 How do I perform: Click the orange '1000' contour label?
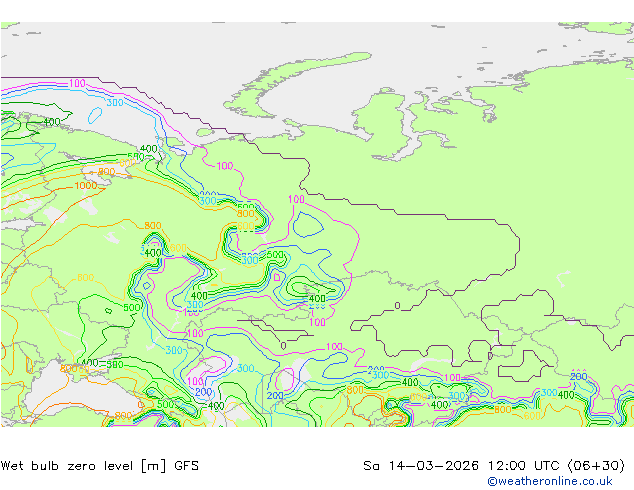86,186
